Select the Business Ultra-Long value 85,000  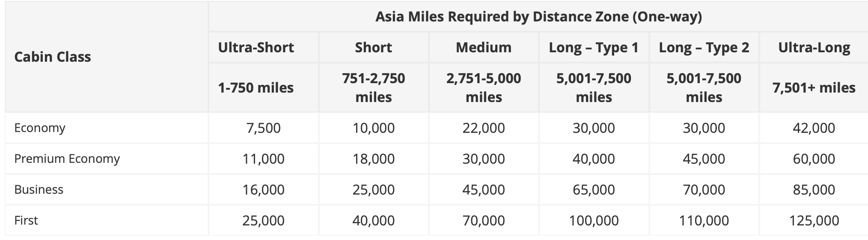click(814, 190)
